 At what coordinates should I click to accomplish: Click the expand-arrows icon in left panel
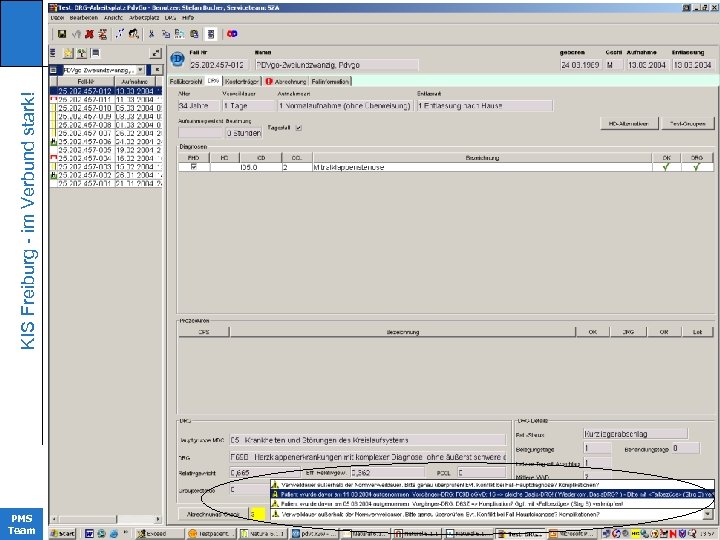pyautogui.click(x=156, y=53)
